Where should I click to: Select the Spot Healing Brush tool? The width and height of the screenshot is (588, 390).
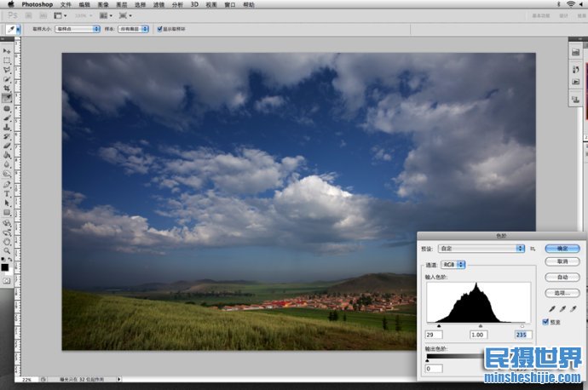7,109
